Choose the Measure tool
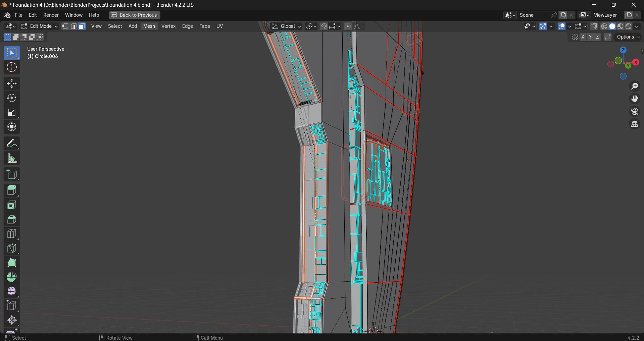644x341 pixels. (12, 158)
